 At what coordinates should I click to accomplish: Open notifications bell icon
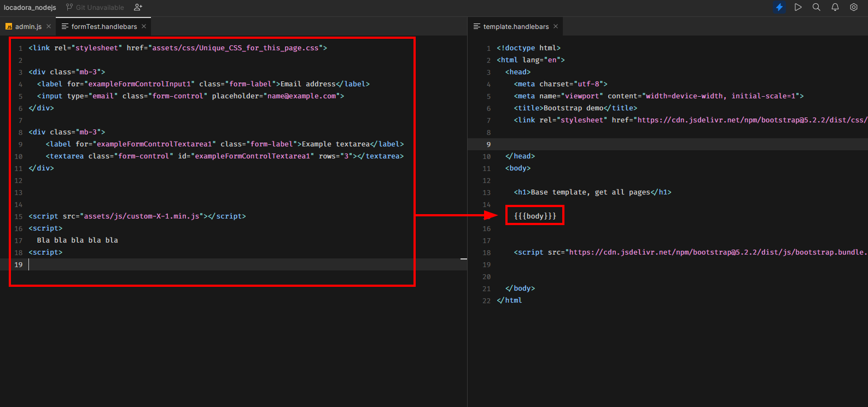coord(835,7)
